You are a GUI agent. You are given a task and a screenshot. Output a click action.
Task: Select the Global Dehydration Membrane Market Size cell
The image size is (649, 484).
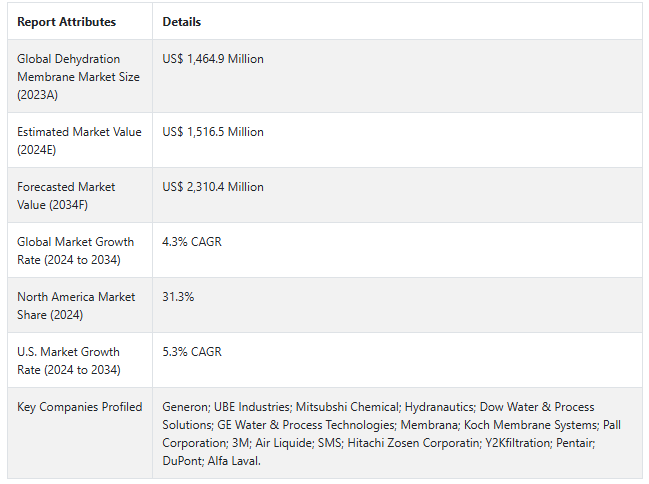pos(78,77)
